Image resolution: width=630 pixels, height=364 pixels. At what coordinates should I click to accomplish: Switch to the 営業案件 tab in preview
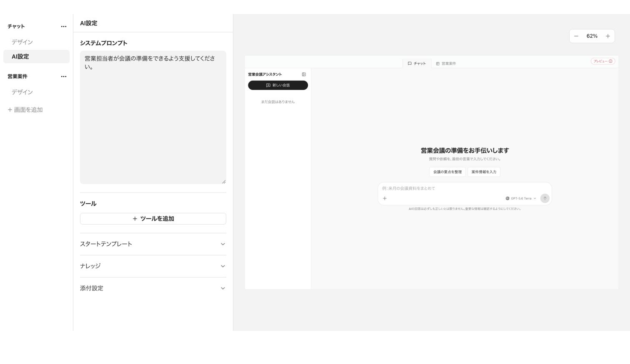446,64
